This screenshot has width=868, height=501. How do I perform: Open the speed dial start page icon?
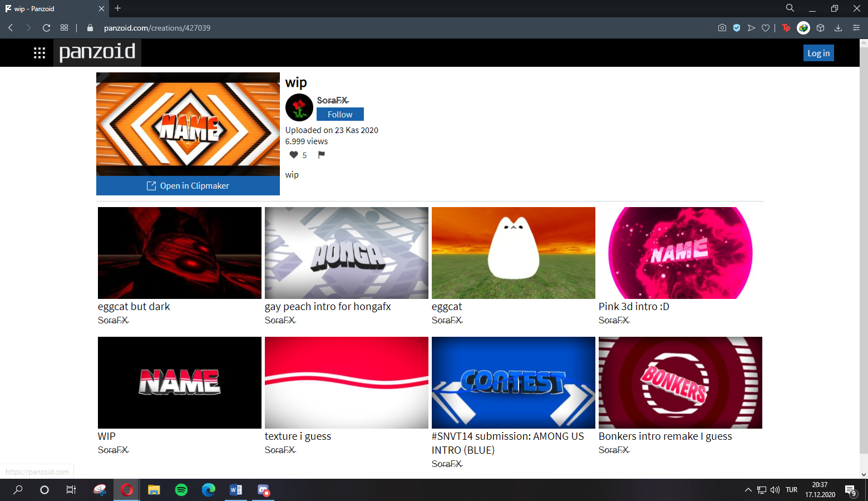pos(65,28)
